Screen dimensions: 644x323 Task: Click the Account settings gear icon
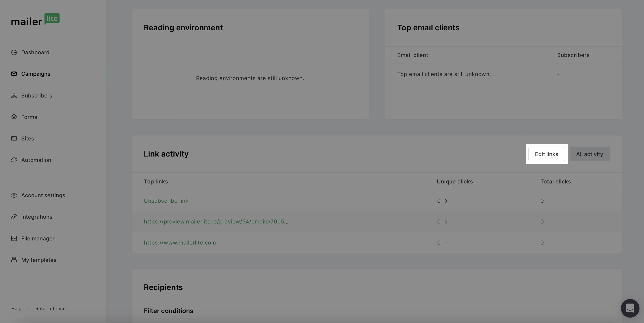[14, 195]
